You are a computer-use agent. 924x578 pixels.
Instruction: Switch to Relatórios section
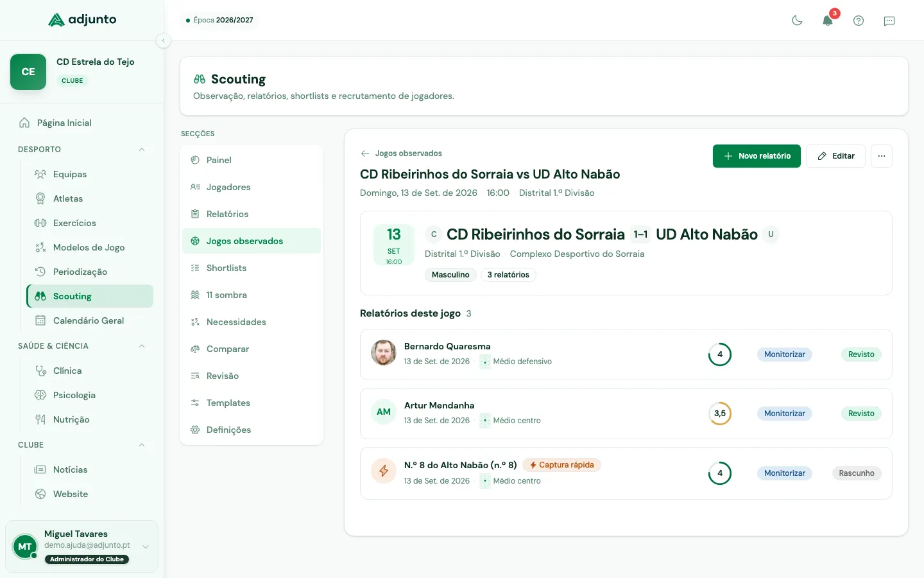click(252, 214)
